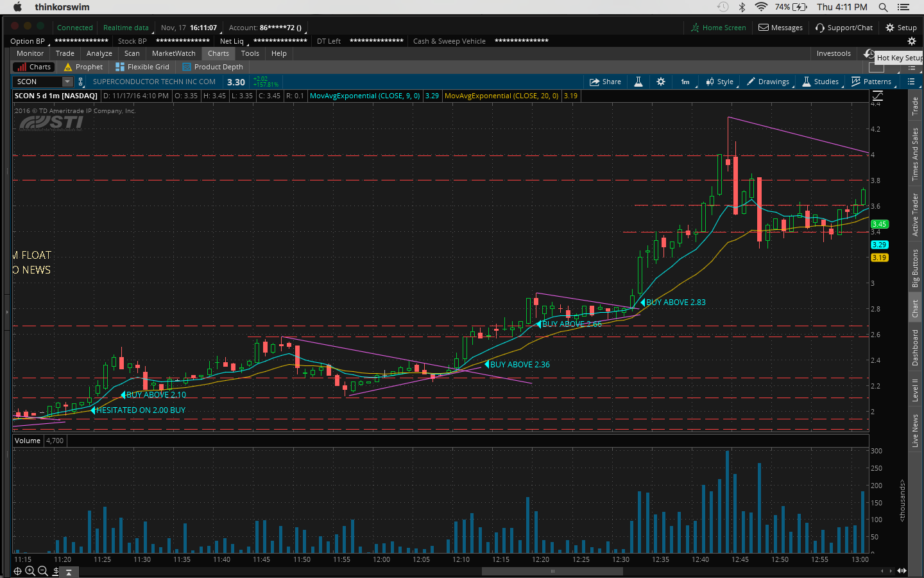Zoom out using the magnifier minus icon

43,571
